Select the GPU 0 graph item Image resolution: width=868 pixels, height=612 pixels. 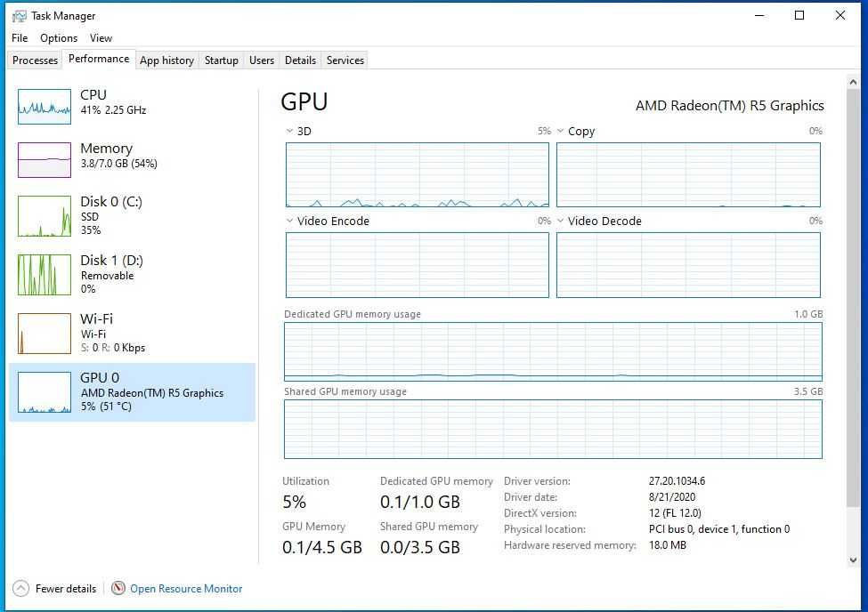(x=45, y=392)
